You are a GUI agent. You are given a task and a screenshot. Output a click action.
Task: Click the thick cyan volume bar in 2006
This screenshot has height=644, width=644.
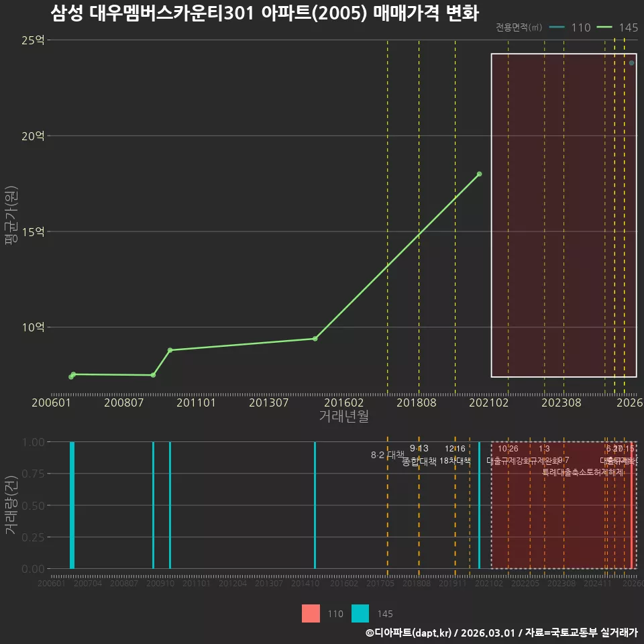click(72, 505)
